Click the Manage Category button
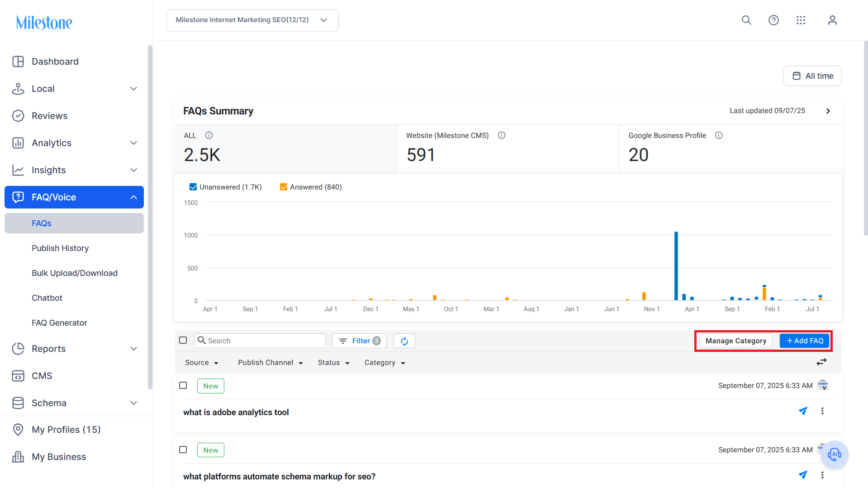The width and height of the screenshot is (868, 488). [736, 341]
